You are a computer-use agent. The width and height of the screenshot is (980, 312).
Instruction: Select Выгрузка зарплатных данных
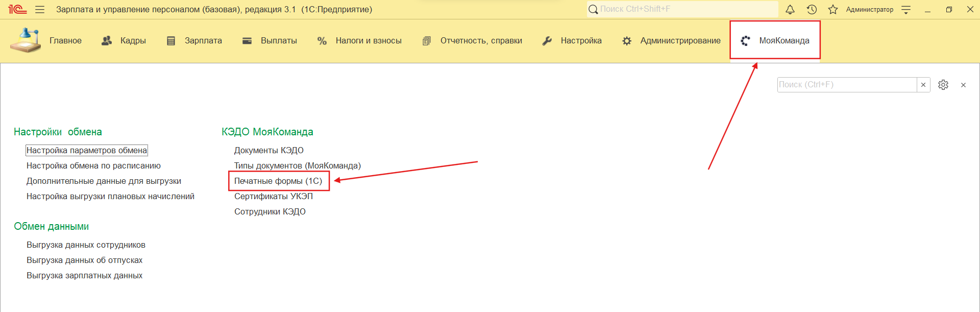84,275
